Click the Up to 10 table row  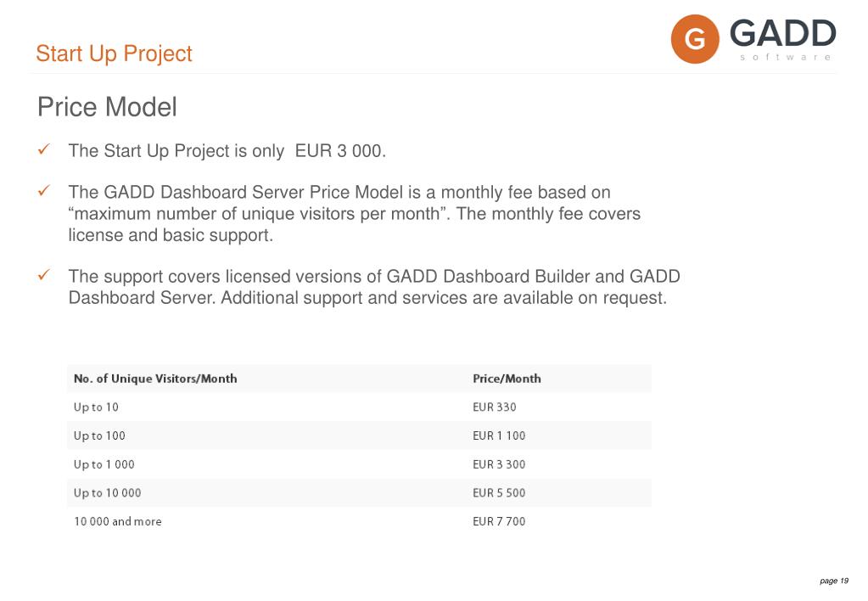tap(359, 407)
